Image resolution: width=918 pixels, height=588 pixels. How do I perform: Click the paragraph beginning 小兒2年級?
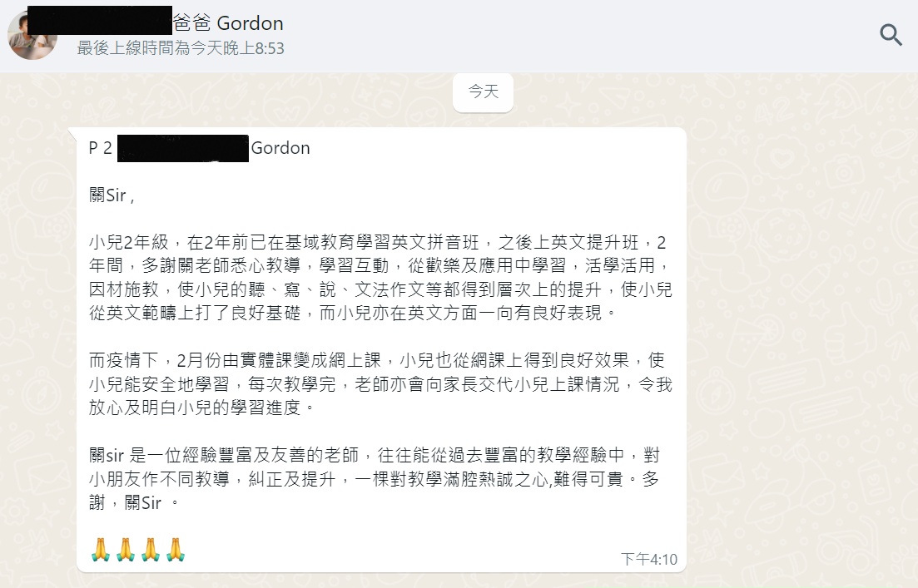point(380,277)
